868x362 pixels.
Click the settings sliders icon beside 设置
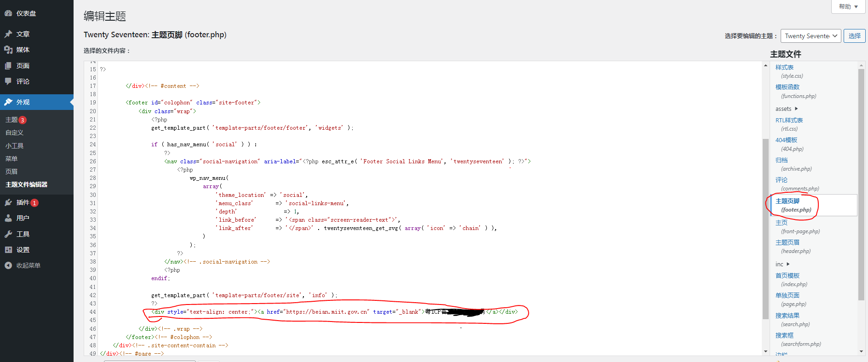point(8,250)
